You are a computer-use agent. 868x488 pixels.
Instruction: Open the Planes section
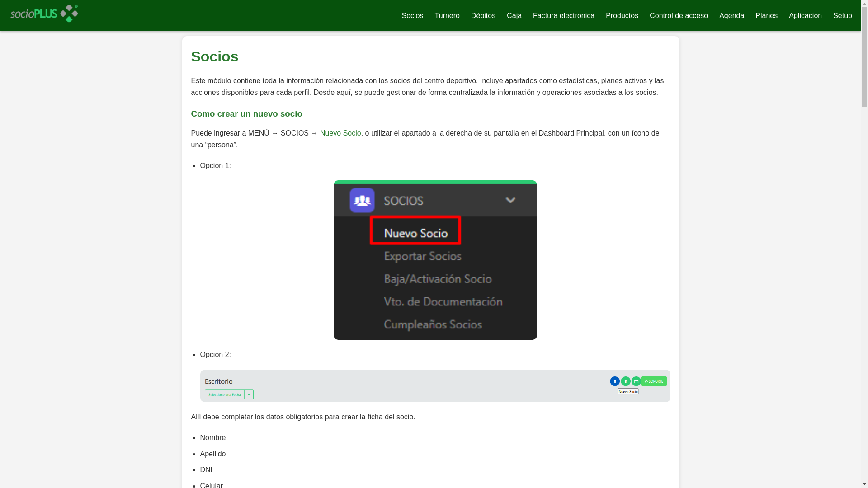pos(766,16)
